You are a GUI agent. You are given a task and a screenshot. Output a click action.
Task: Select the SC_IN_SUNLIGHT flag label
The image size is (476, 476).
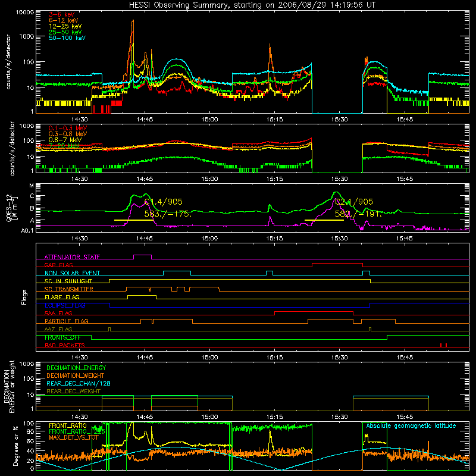coord(68,281)
